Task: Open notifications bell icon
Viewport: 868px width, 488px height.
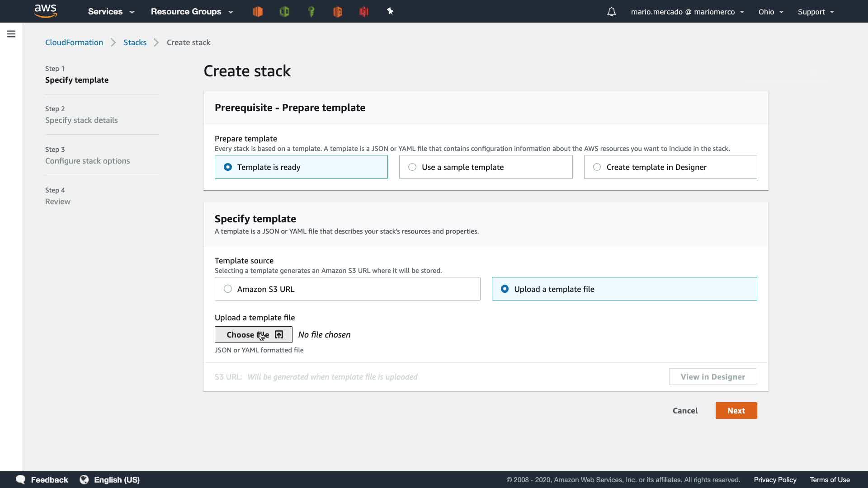Action: (x=611, y=12)
